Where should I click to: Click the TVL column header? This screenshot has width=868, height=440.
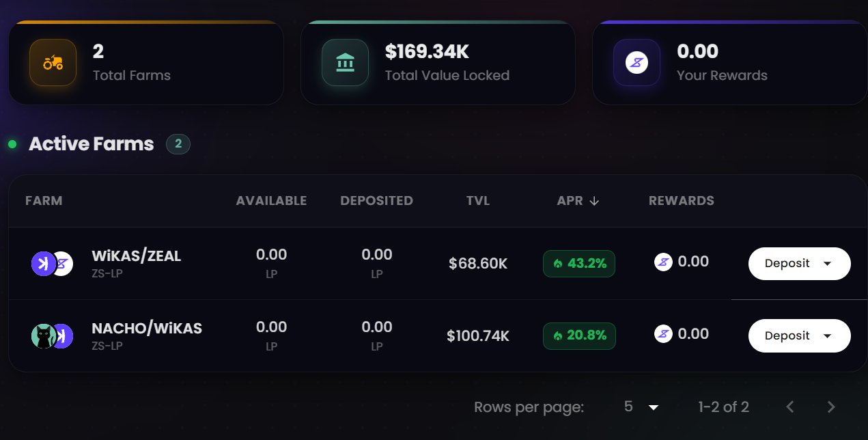(478, 201)
